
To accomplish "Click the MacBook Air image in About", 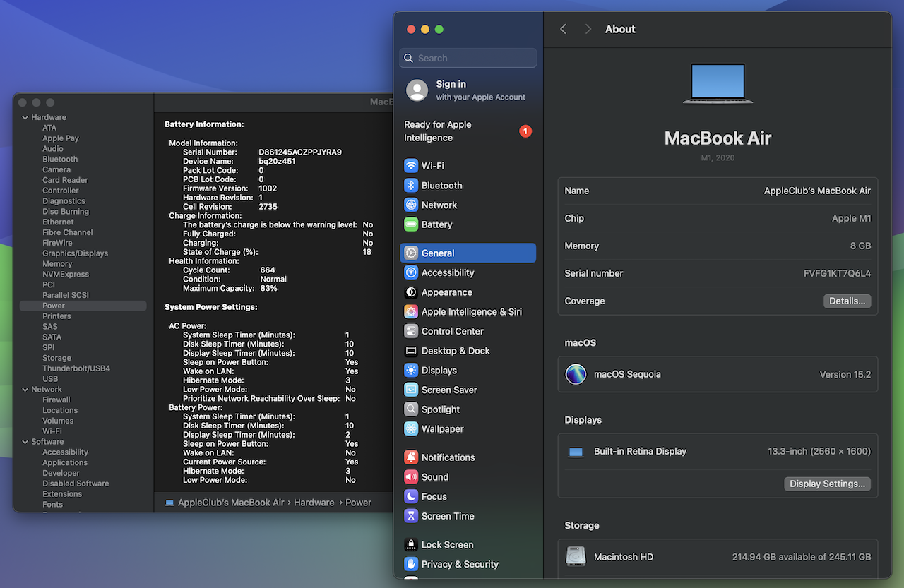I will [x=718, y=84].
